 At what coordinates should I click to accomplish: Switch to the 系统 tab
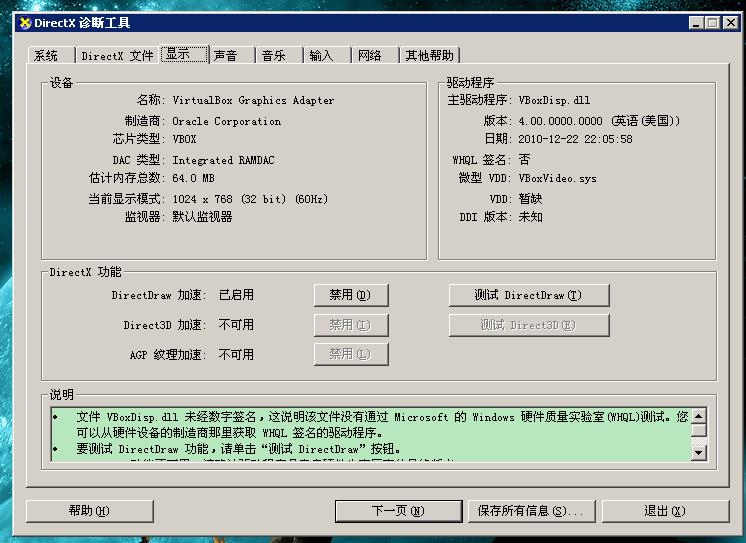51,55
